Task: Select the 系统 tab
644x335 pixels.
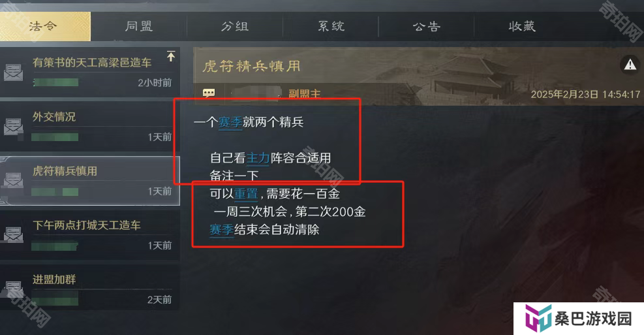Action: pyautogui.click(x=331, y=26)
